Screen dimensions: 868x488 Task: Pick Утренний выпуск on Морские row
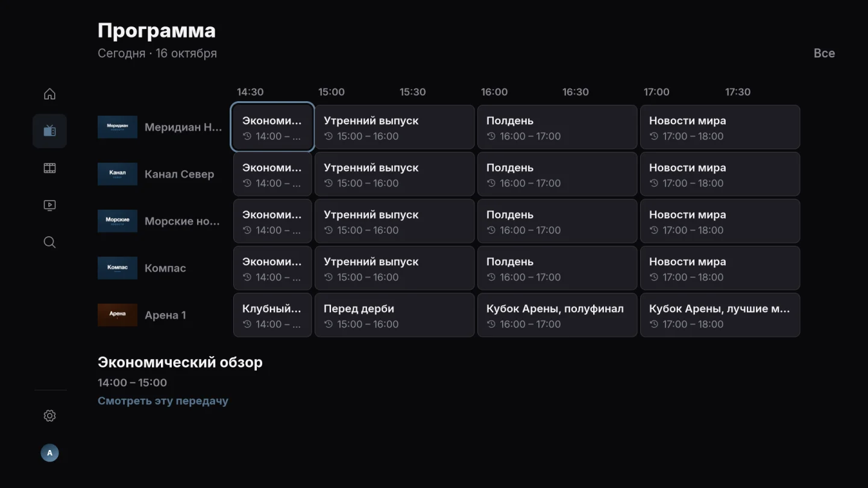point(395,221)
